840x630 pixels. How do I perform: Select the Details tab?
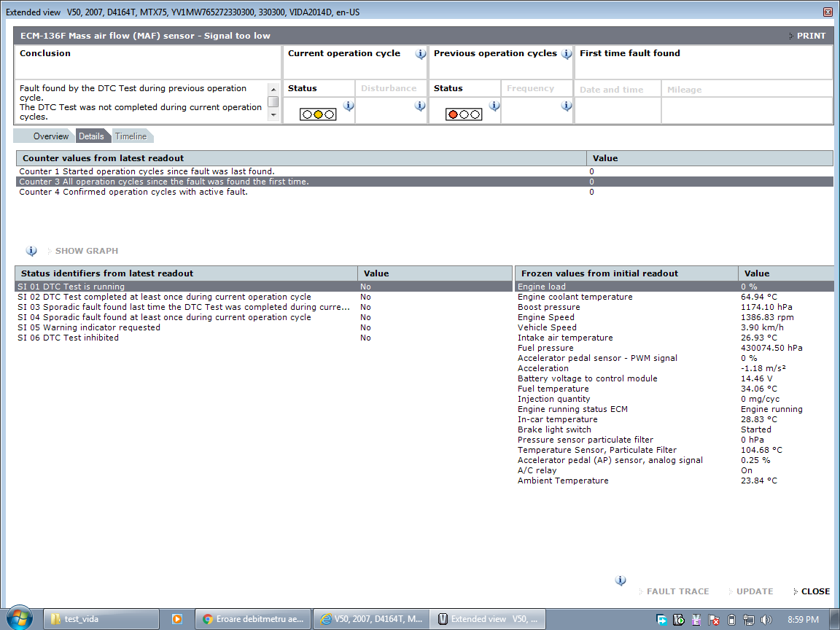pyautogui.click(x=91, y=136)
